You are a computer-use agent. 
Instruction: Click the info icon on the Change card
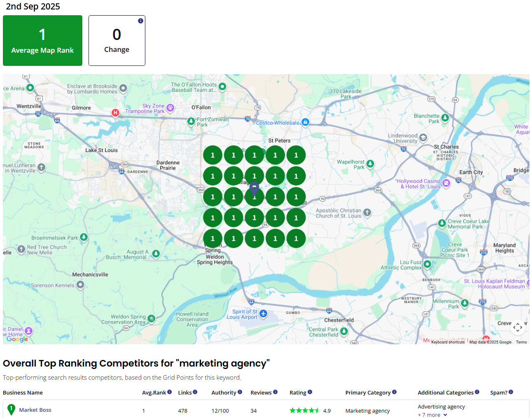[x=140, y=21]
